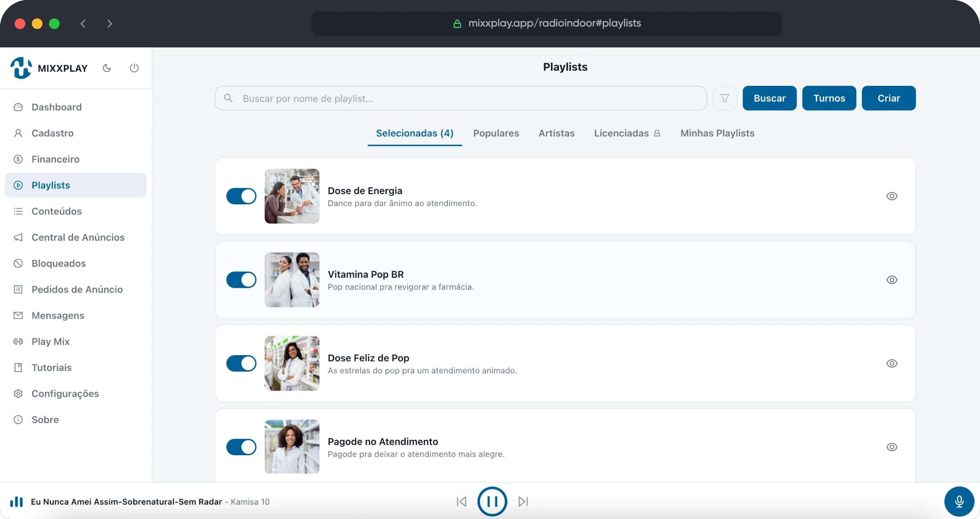Image resolution: width=980 pixels, height=519 pixels.
Task: Pause the current song
Action: (x=492, y=501)
